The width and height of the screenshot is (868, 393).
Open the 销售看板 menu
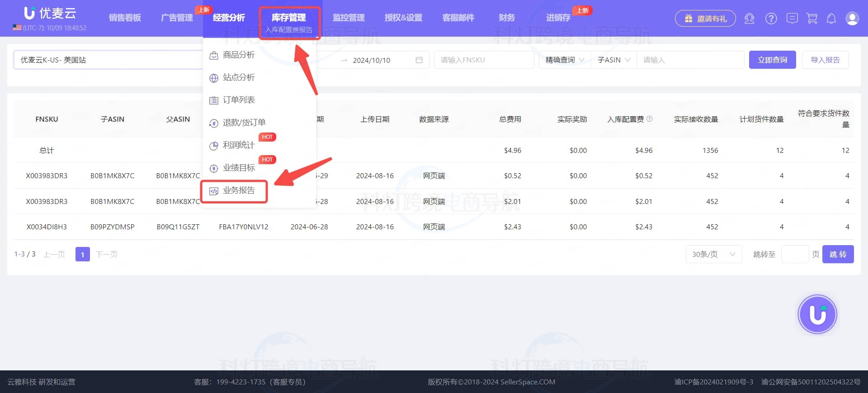click(125, 18)
